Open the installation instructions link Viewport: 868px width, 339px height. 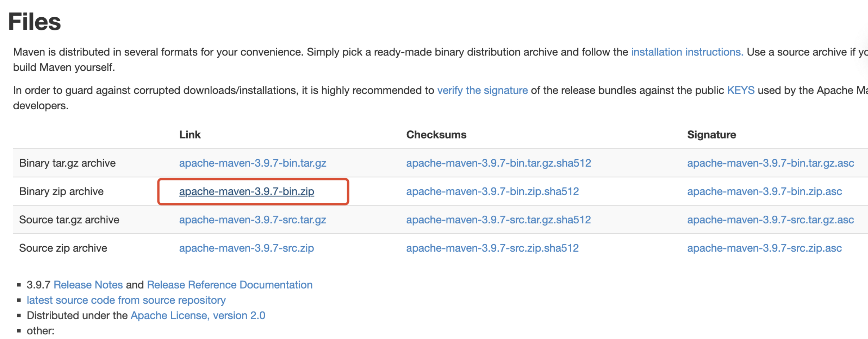tap(687, 52)
